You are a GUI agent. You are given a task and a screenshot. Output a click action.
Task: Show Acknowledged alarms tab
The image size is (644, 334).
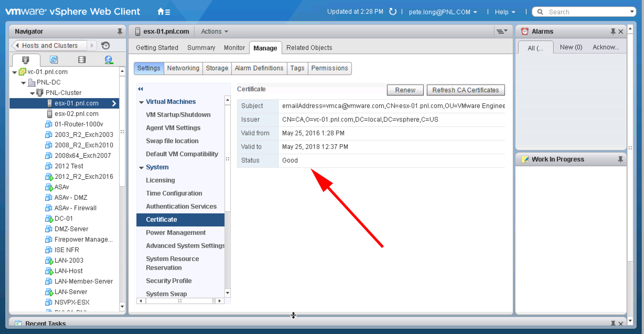606,47
